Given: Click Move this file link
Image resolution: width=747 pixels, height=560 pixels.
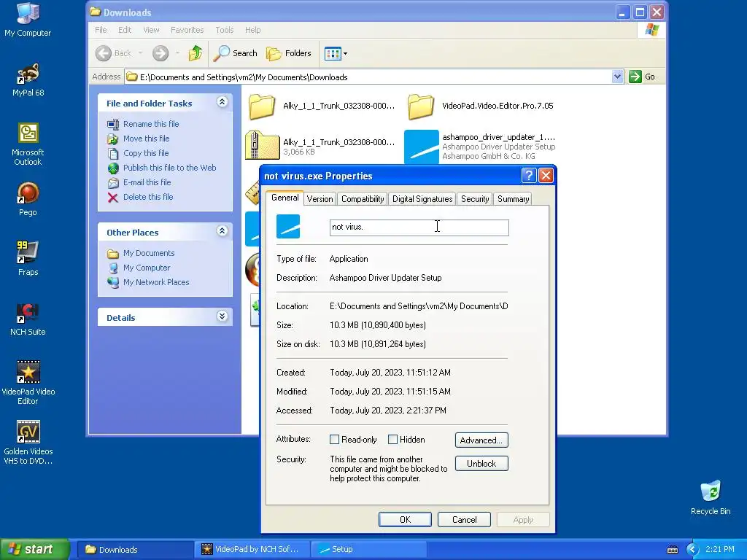Looking at the screenshot, I should (146, 139).
